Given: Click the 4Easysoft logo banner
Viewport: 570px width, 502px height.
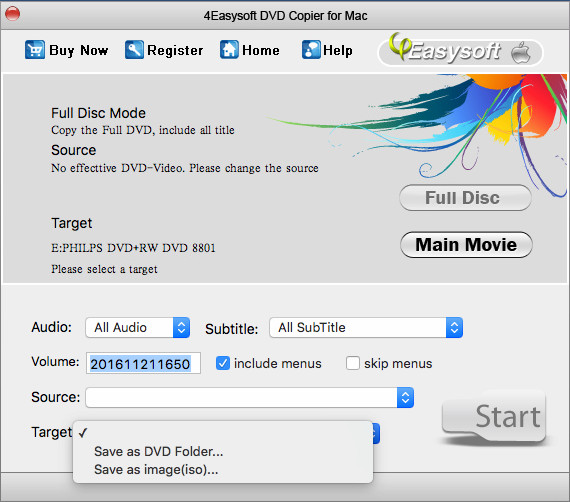Looking at the screenshot, I should [x=460, y=51].
